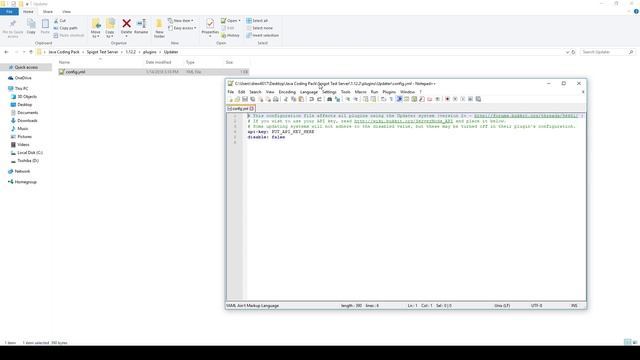640x360 pixels.
Task: Select the config.yml tab in Notepad++
Action: click(240, 109)
